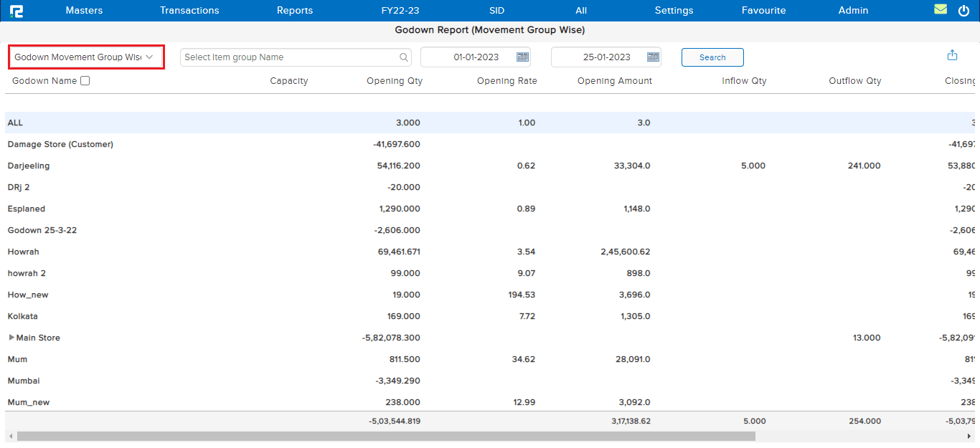
Task: Click the right arrow of horizontal scrollbar
Action: [969, 436]
